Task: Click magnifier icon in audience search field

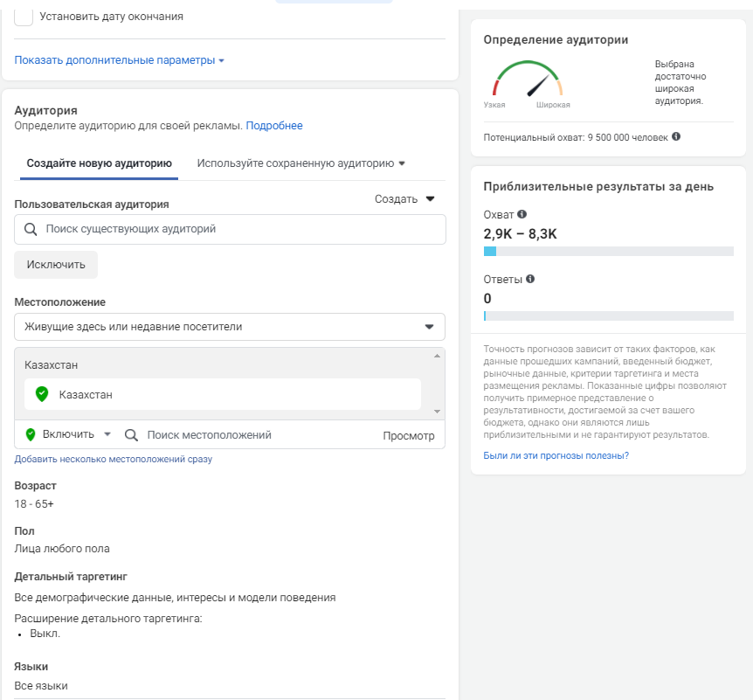Action: (x=31, y=229)
